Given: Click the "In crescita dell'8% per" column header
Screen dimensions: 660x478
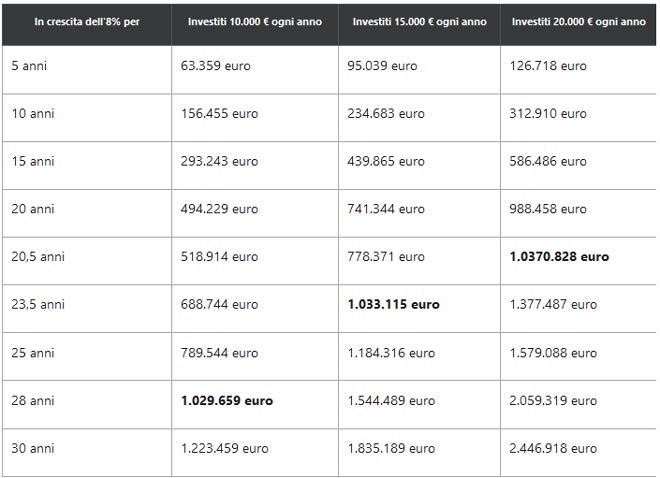Looking at the screenshot, I should (x=86, y=22).
